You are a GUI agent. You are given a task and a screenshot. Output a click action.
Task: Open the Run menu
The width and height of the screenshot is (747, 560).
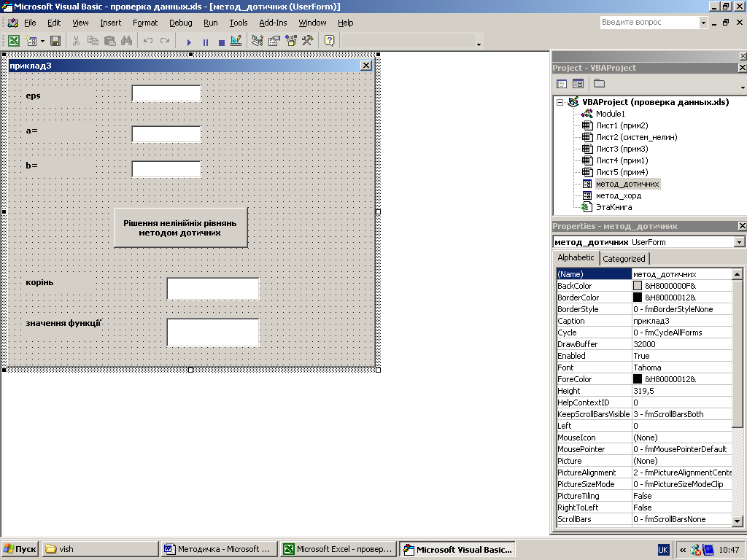tap(211, 23)
